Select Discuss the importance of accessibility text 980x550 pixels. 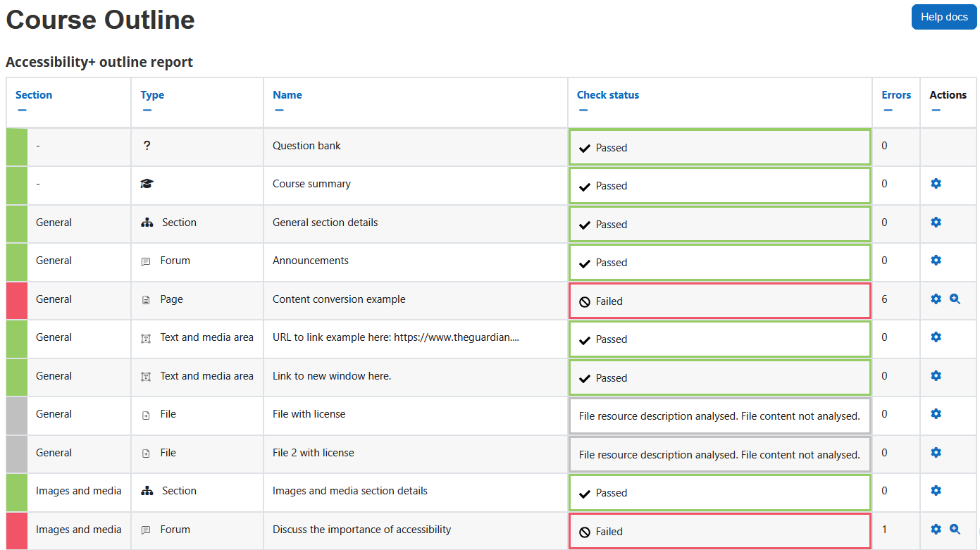coord(361,530)
